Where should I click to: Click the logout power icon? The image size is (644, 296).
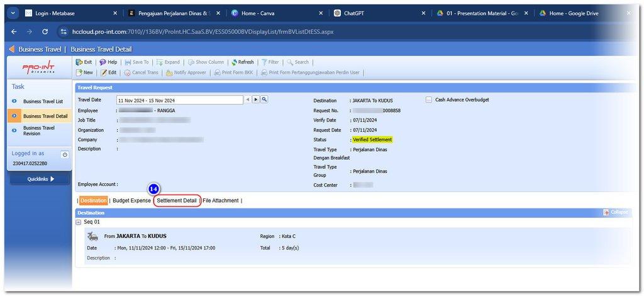pos(65,155)
